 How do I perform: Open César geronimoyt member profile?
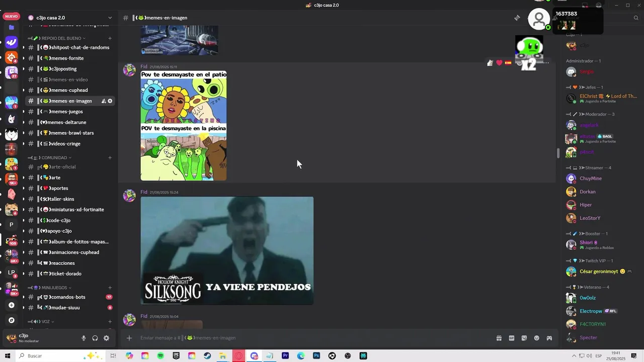point(601,271)
